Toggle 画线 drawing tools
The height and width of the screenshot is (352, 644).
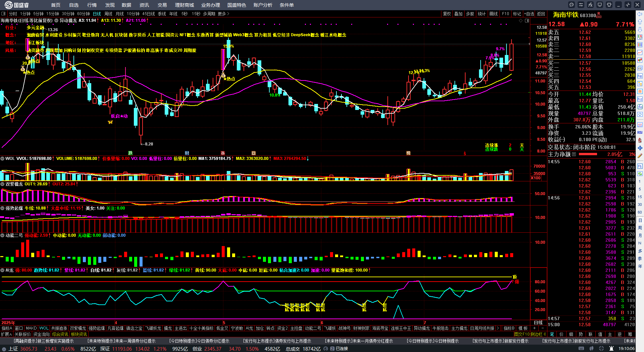click(493, 14)
